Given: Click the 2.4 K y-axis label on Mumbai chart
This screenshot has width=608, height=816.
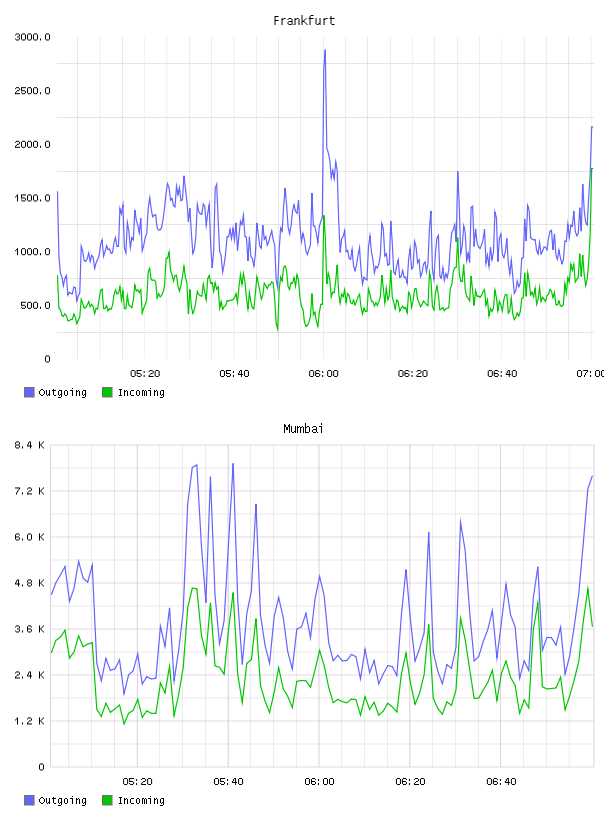Looking at the screenshot, I should (29, 674).
